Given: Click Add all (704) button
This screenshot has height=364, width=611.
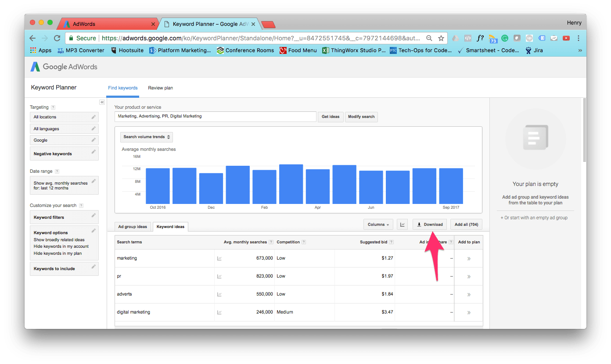Looking at the screenshot, I should (x=466, y=225).
